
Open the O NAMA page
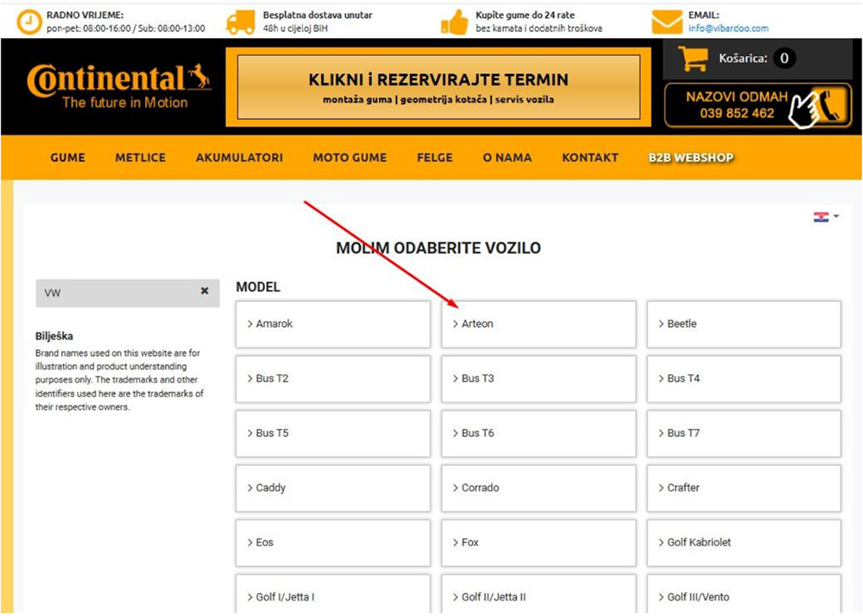507,157
